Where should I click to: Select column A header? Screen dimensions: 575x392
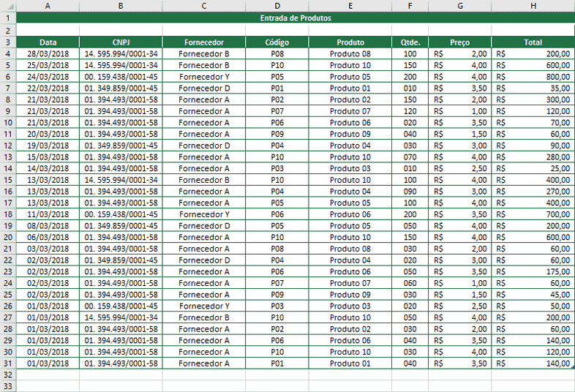pyautogui.click(x=48, y=6)
